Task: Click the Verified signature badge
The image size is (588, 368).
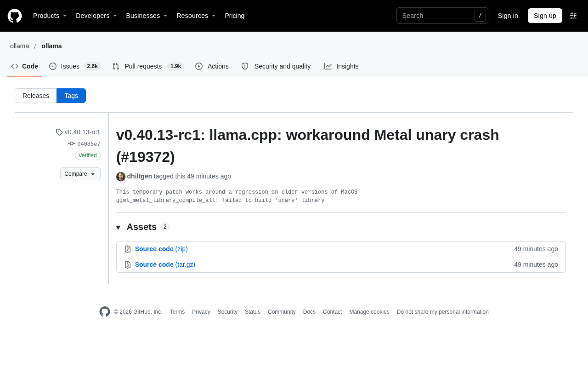Action: tap(88, 155)
